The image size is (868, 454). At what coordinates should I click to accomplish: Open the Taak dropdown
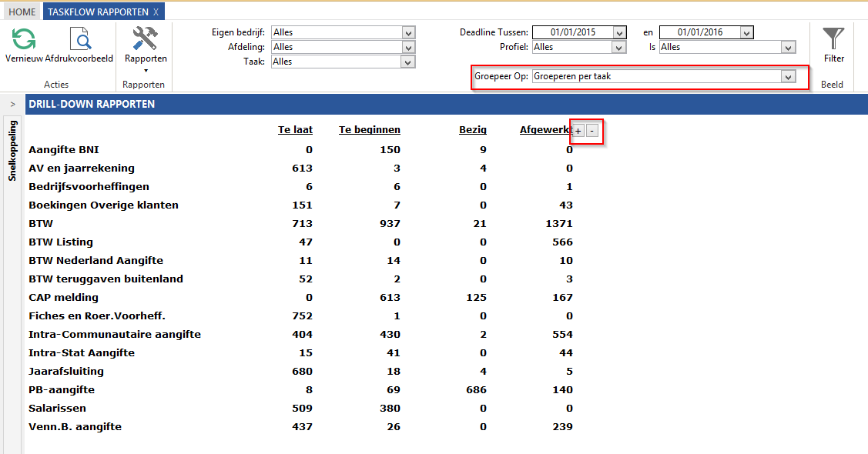tap(408, 62)
